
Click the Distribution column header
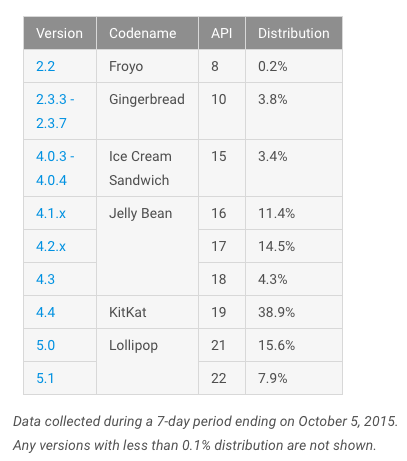(x=294, y=33)
